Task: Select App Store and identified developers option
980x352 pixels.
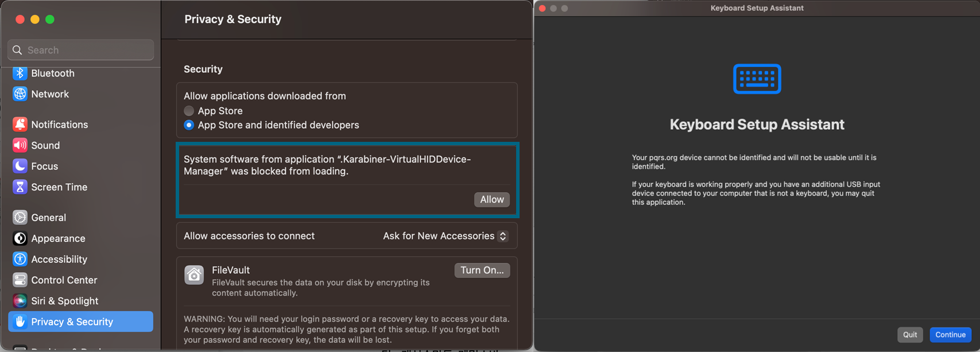Action: (x=189, y=125)
